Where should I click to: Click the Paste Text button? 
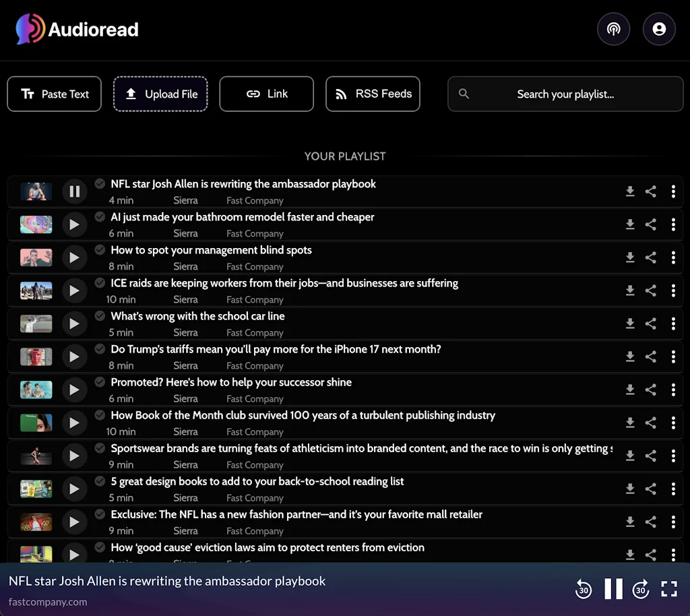click(54, 94)
